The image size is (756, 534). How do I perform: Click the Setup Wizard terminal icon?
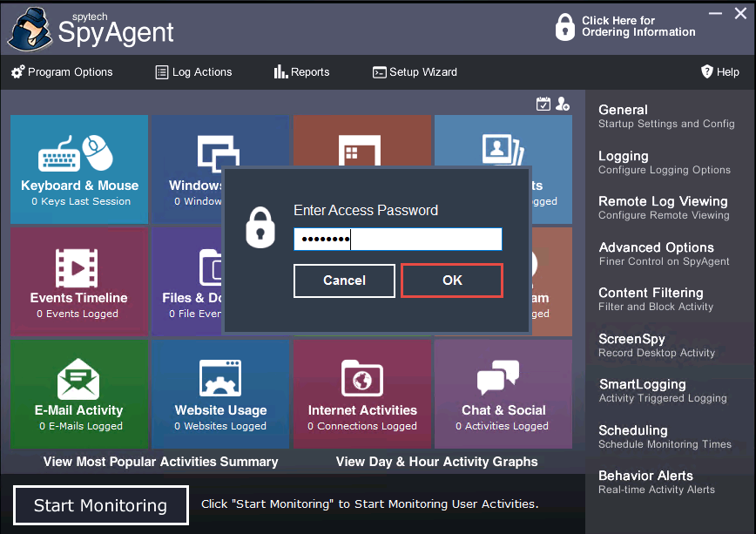[x=380, y=72]
